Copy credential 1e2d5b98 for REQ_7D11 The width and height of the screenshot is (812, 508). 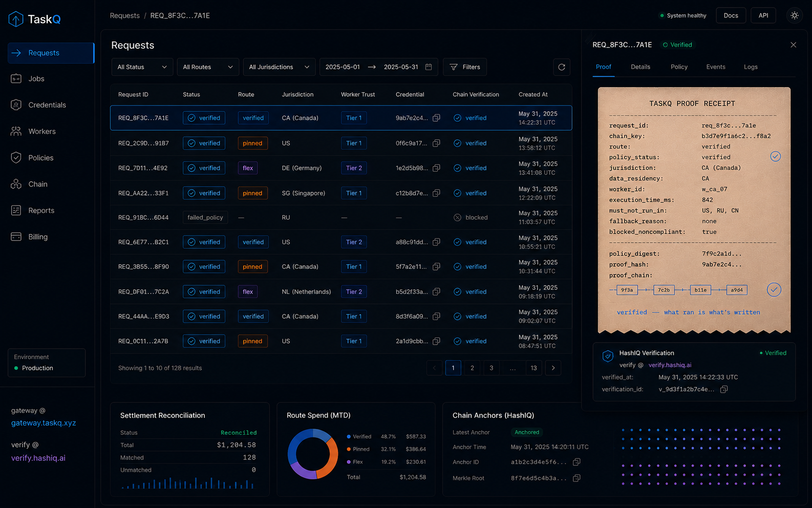click(436, 168)
